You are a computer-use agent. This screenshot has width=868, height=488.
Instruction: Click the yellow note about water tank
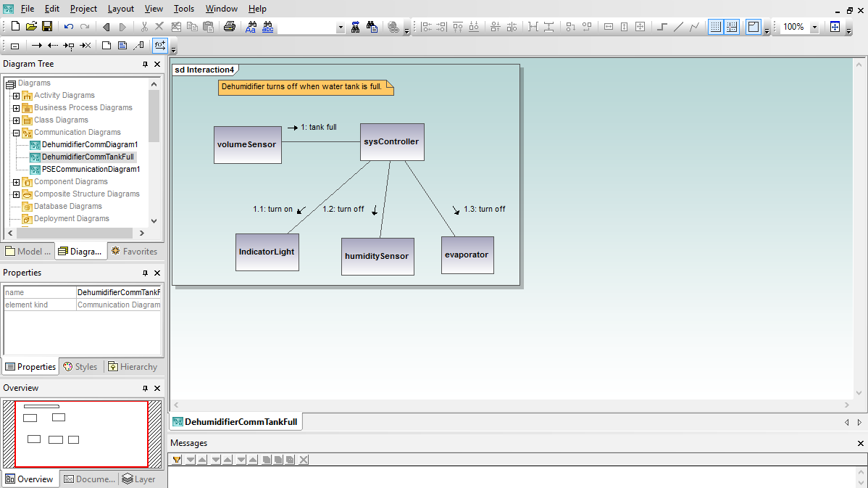pos(306,87)
